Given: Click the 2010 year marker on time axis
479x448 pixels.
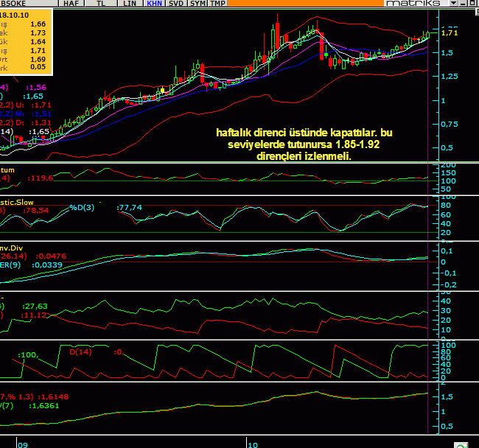Looking at the screenshot, I should [251, 444].
